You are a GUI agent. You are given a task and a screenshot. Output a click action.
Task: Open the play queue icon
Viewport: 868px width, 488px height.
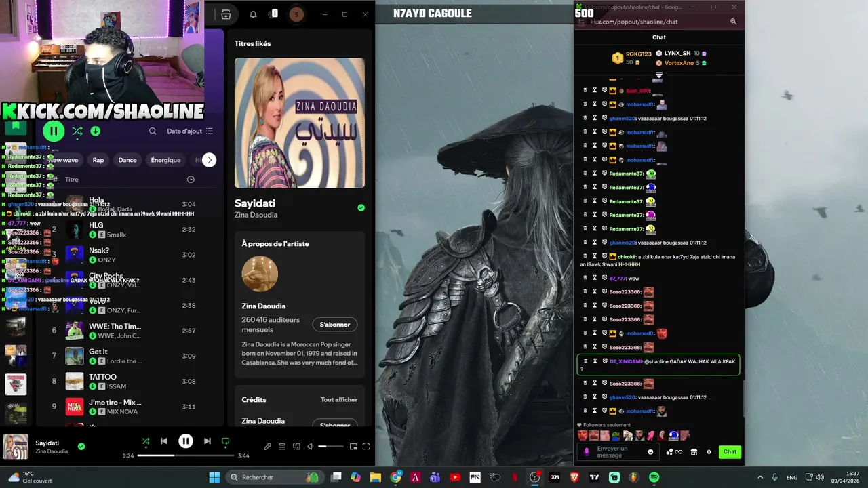282,447
